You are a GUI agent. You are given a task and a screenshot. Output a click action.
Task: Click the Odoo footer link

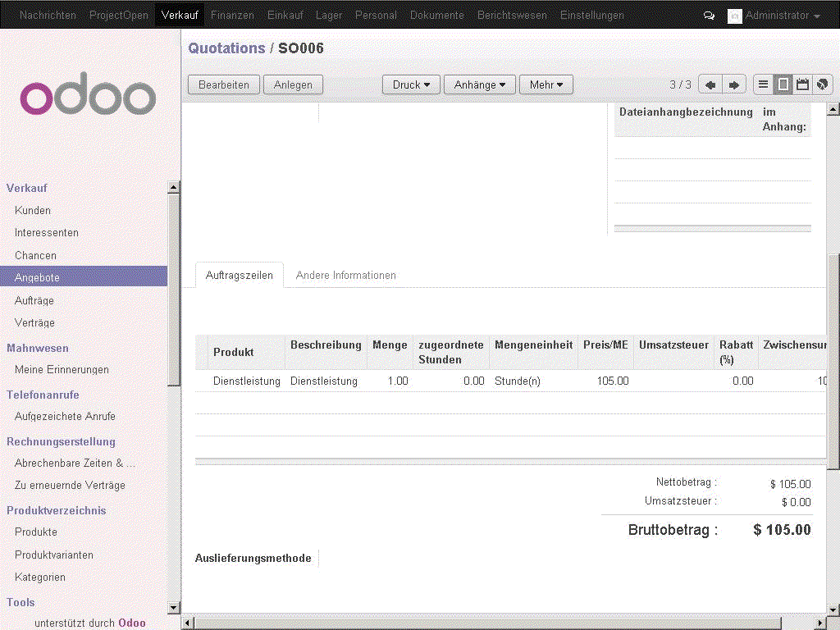click(132, 623)
